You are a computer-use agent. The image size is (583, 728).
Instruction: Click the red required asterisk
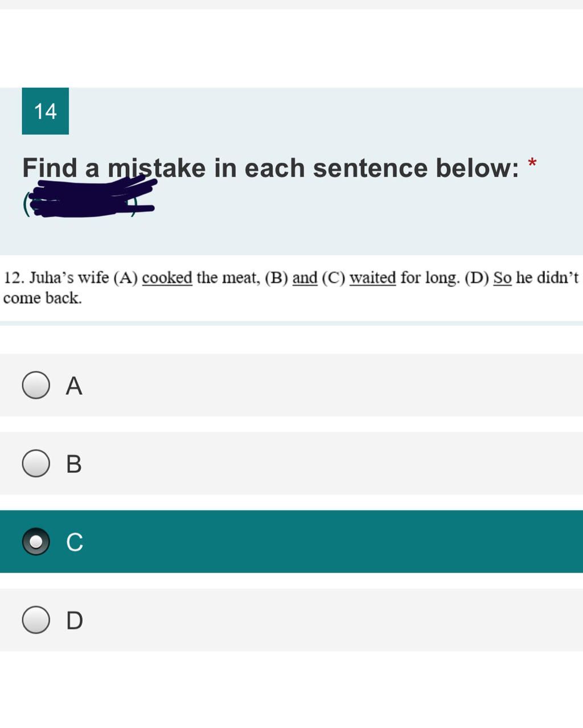click(x=532, y=165)
